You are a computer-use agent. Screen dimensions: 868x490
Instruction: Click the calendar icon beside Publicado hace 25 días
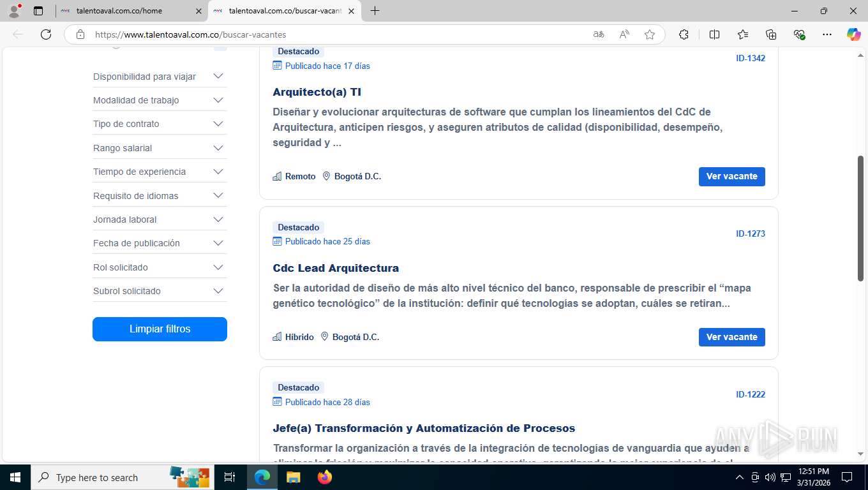(277, 241)
